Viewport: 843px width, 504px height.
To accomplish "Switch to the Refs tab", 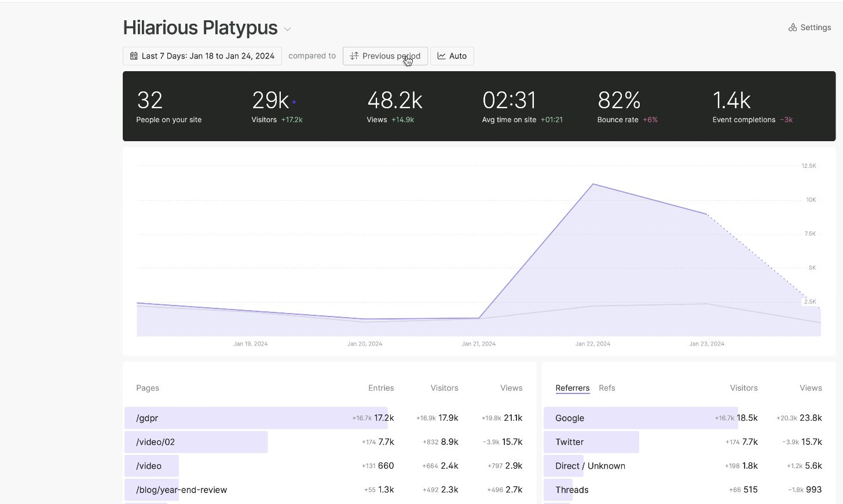I will pos(607,388).
